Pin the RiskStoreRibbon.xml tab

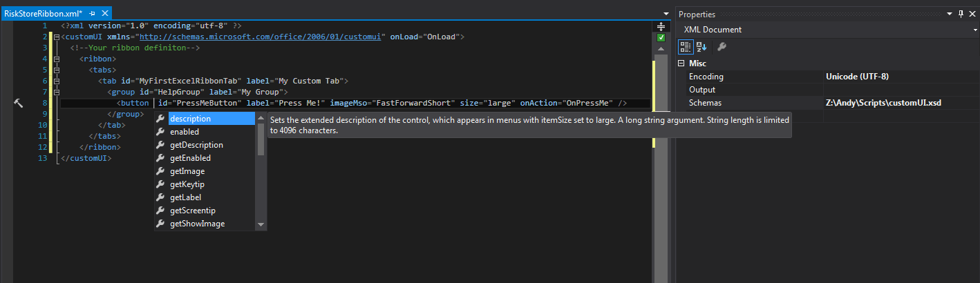92,14
